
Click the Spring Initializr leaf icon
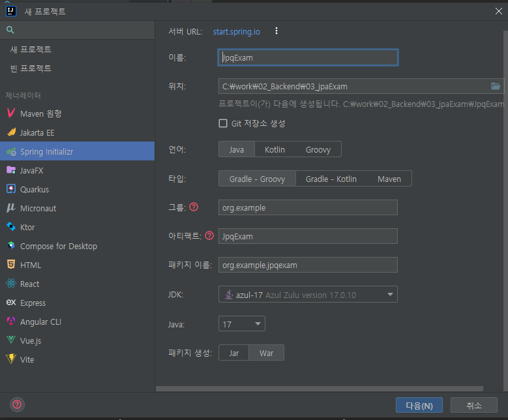[11, 151]
